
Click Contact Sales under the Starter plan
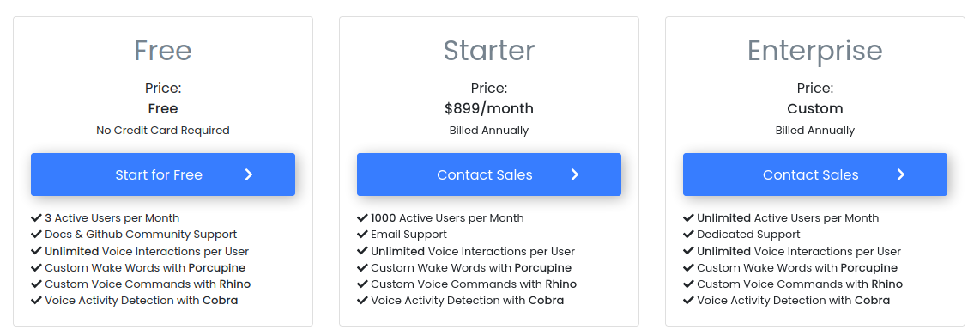tap(489, 174)
